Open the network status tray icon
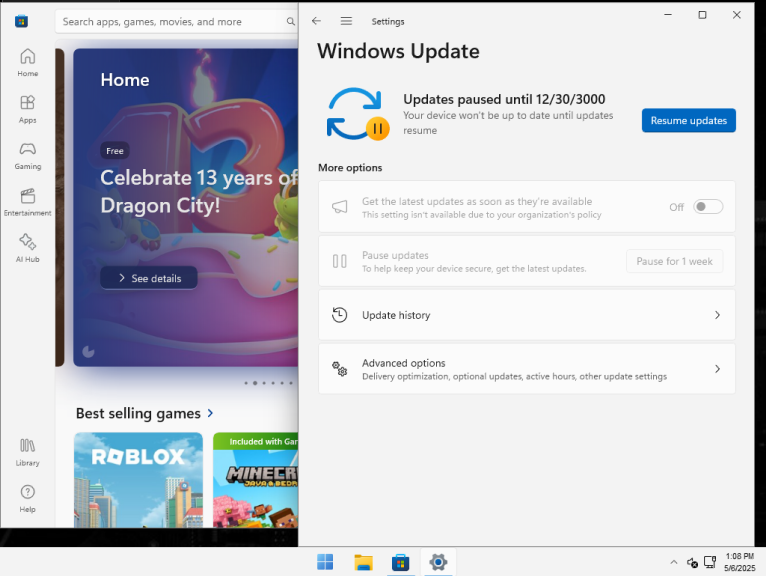This screenshot has height=576, width=766. point(692,563)
